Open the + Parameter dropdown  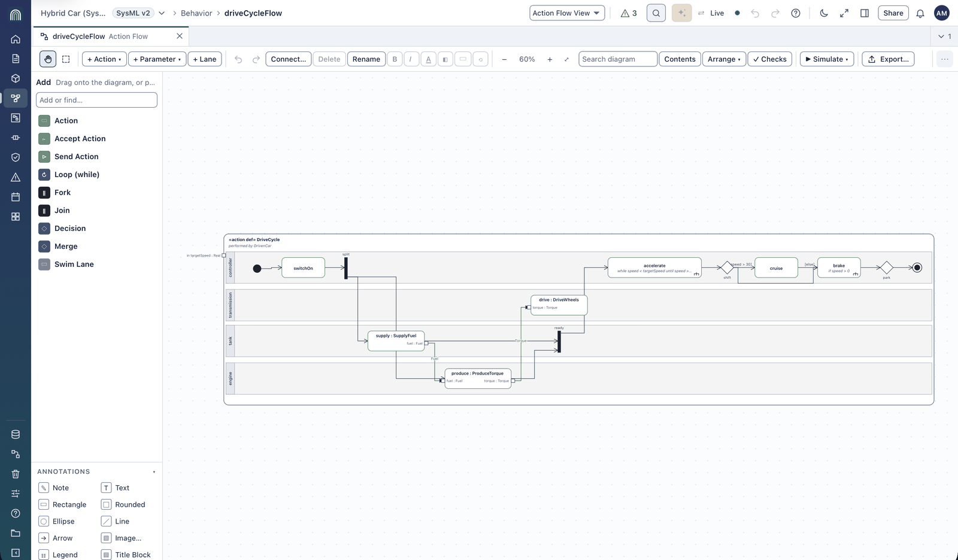point(157,59)
